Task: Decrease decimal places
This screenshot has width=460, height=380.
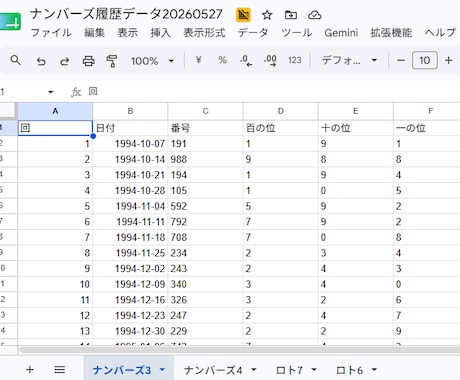Action: [246, 60]
